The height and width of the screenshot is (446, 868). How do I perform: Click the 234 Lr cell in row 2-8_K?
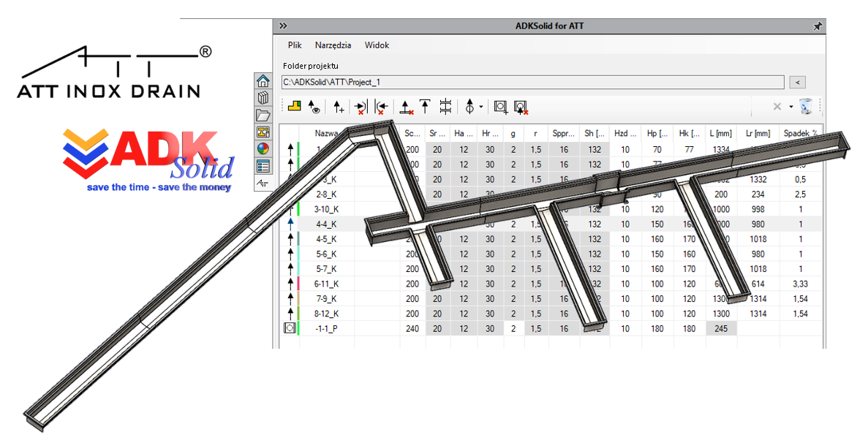point(758,194)
